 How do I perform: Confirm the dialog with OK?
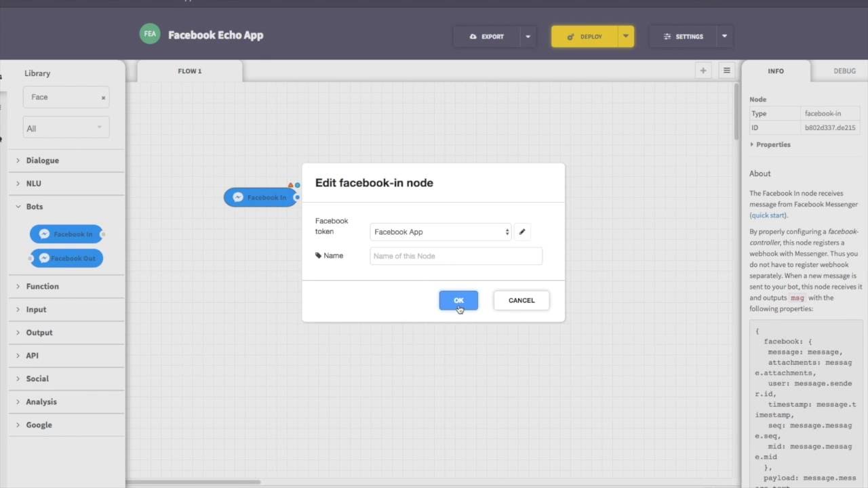pyautogui.click(x=458, y=300)
